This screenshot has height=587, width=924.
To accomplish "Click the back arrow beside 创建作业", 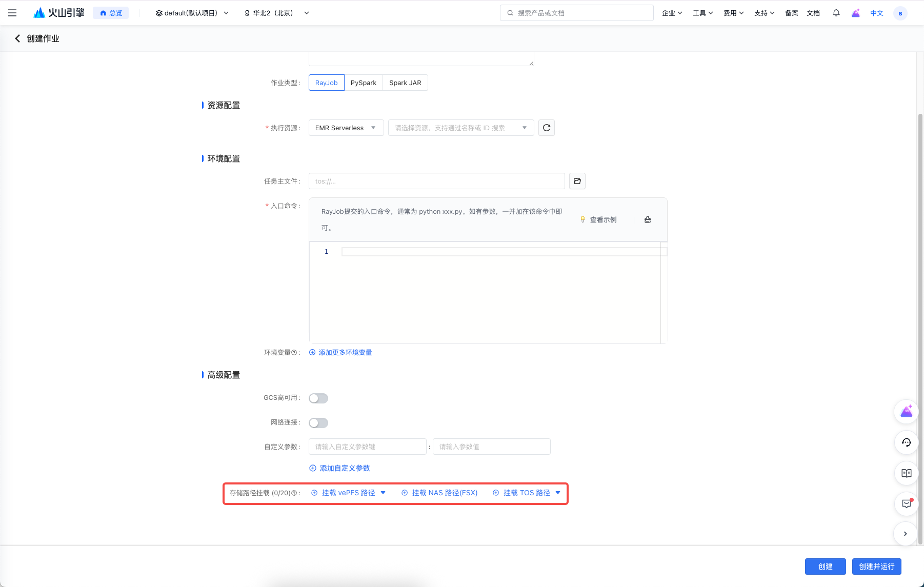I will (17, 38).
